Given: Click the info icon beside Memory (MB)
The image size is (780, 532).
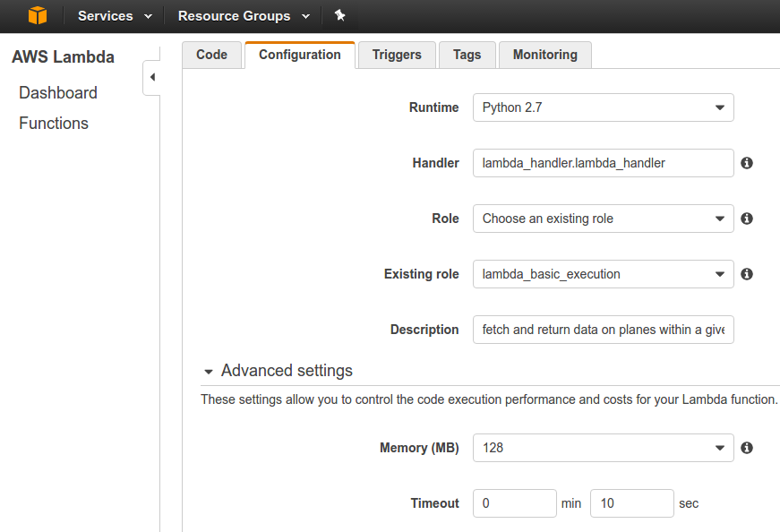Looking at the screenshot, I should (x=747, y=448).
